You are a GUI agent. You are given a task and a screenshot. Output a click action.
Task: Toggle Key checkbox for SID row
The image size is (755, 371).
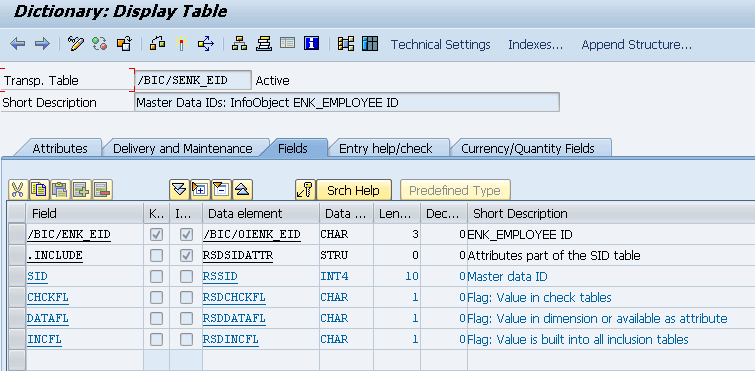coord(156,277)
